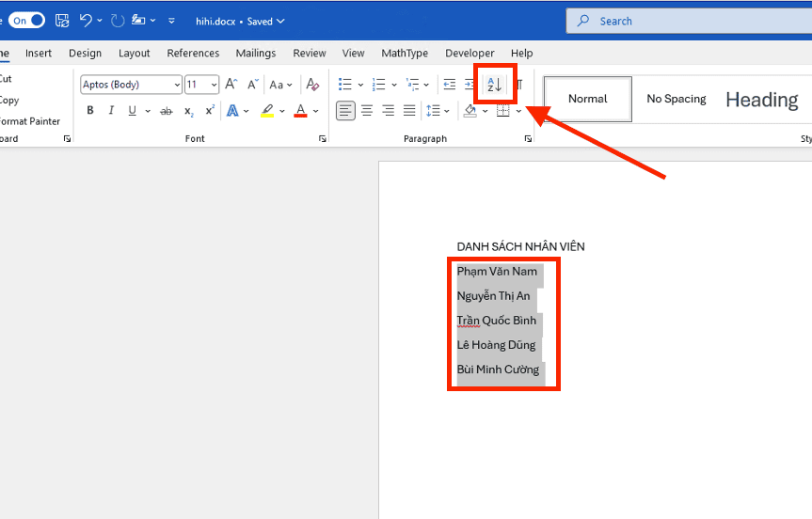Open the Insert tab

pyautogui.click(x=39, y=54)
